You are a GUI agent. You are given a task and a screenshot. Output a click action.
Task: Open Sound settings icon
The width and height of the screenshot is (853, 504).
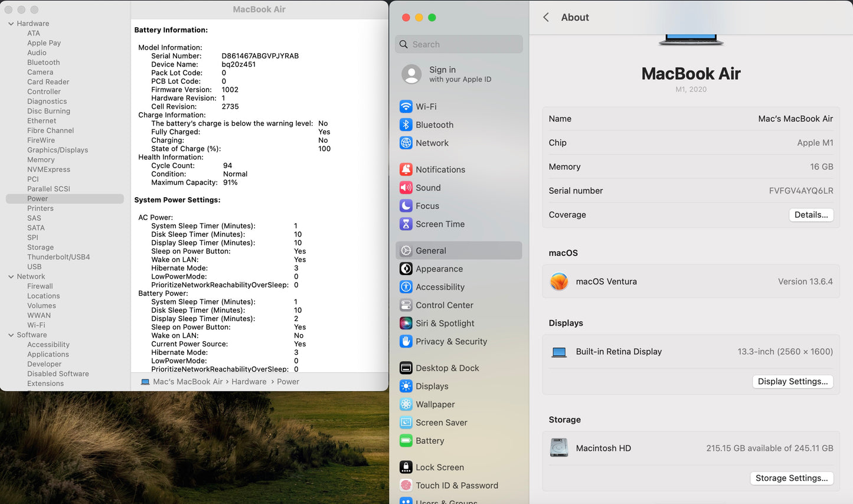406,188
